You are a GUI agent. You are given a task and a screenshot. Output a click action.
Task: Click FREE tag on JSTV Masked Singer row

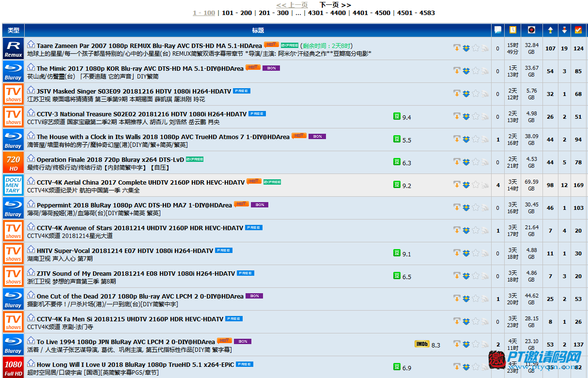pyautogui.click(x=242, y=91)
